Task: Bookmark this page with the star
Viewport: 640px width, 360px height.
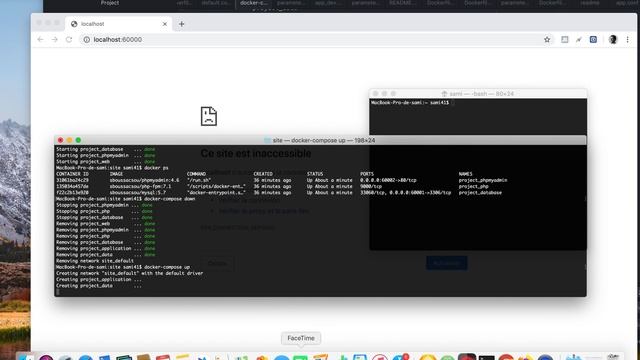Action: (x=547, y=40)
